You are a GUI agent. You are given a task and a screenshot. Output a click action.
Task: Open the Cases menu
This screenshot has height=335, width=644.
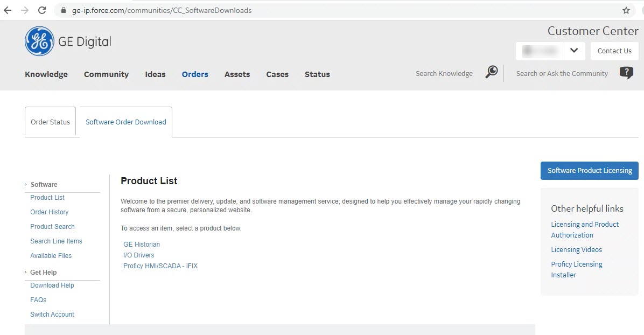[x=277, y=74]
